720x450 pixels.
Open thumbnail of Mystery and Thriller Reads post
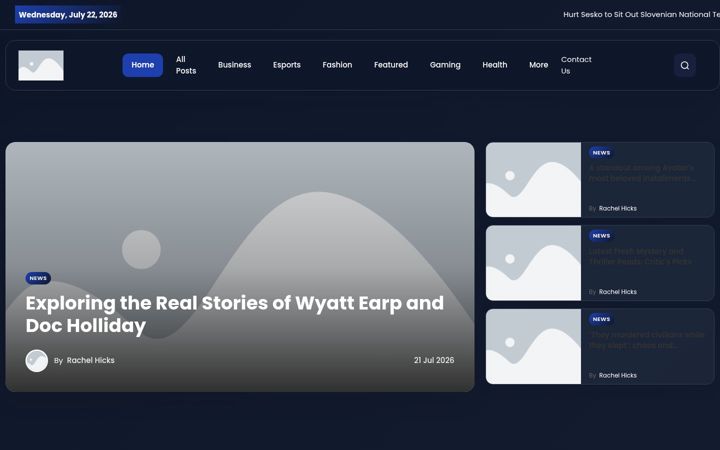click(533, 263)
